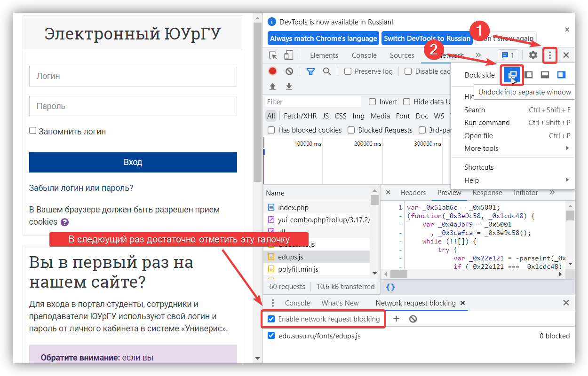Click the blue Вход login button

click(133, 162)
